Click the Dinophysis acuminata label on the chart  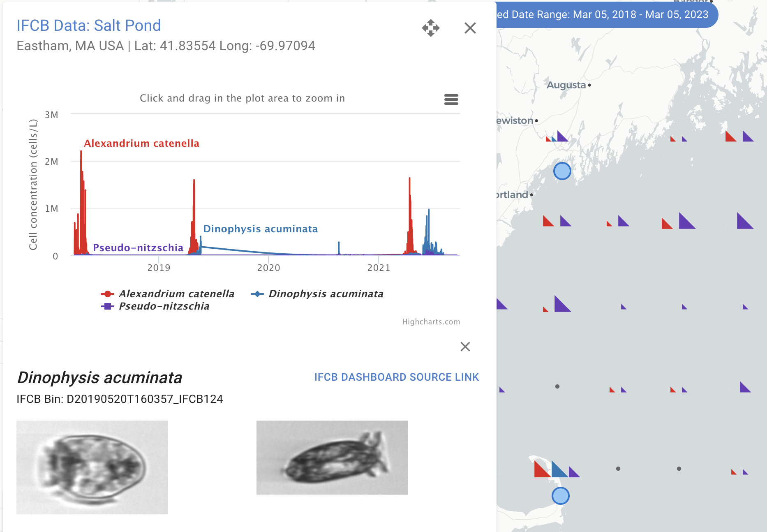261,229
